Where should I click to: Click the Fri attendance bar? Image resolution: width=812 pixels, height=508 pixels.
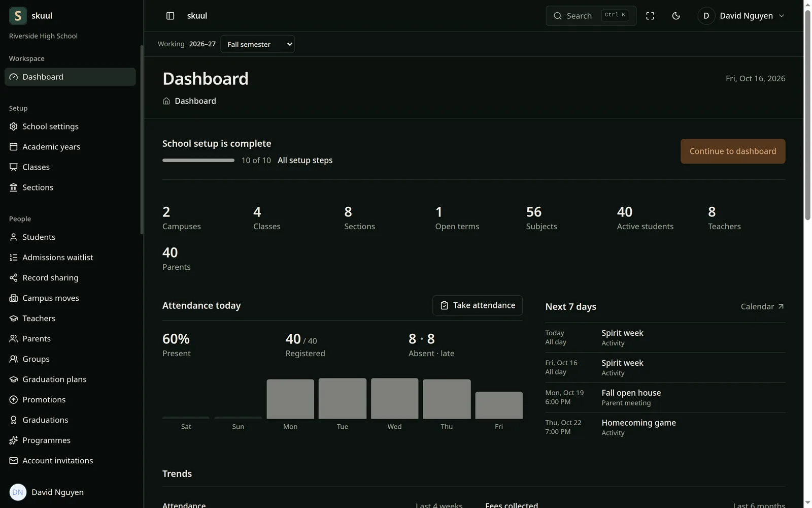tap(499, 405)
